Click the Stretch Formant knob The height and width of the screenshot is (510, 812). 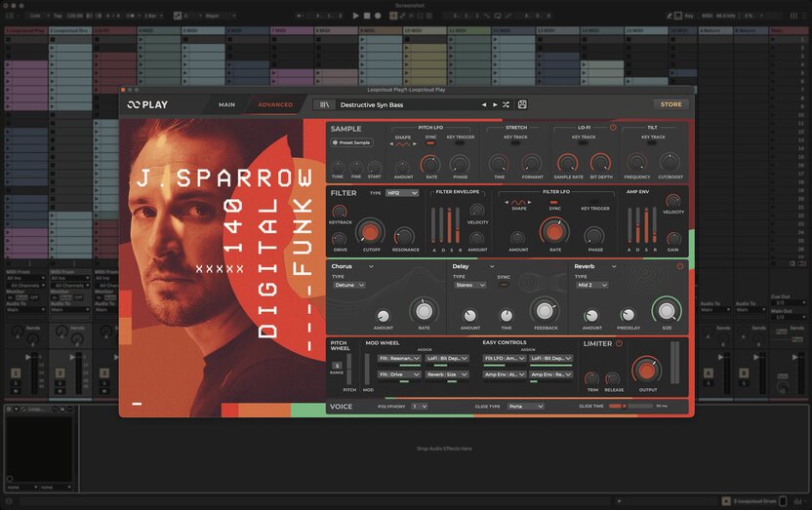click(x=531, y=164)
